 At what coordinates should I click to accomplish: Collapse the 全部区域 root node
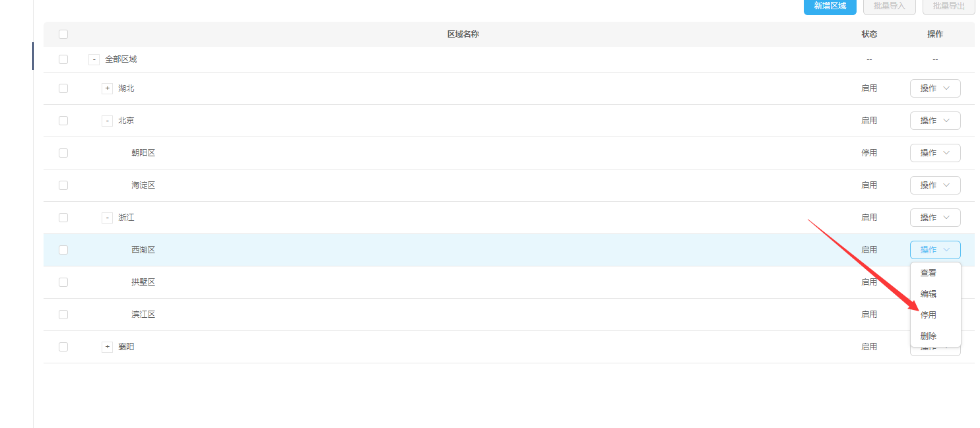point(94,59)
